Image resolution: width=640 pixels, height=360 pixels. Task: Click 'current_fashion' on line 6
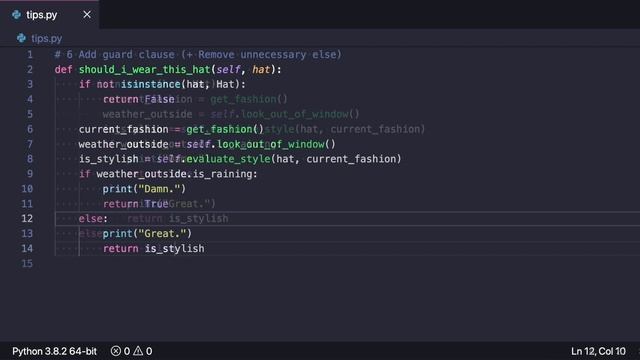coord(123,129)
